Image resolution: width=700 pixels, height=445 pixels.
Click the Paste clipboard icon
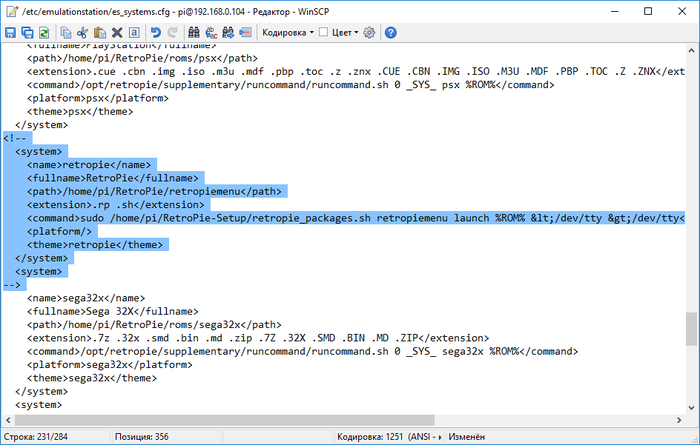click(99, 32)
